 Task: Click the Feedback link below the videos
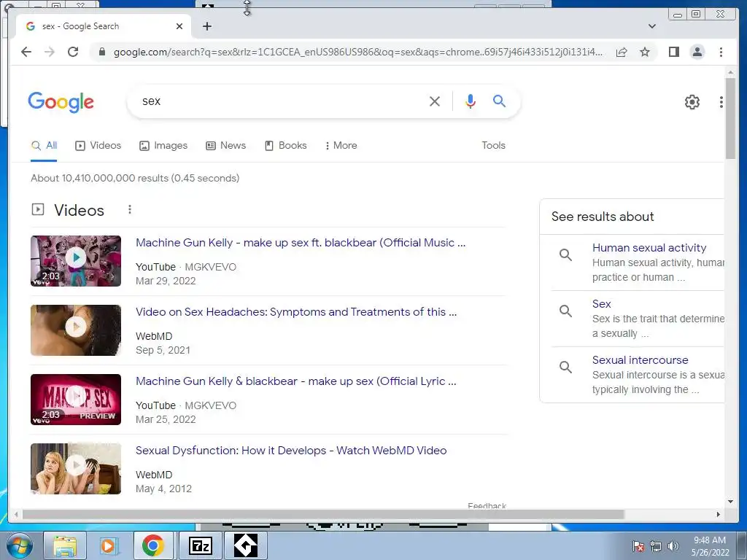(x=487, y=505)
